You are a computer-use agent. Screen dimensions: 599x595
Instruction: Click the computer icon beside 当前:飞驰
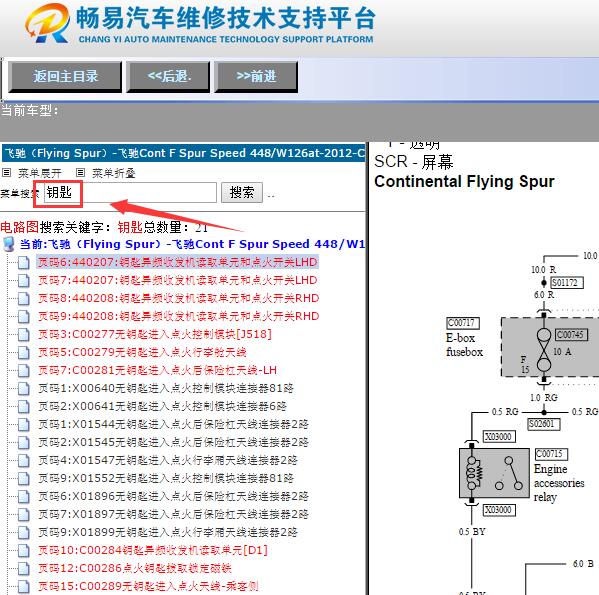[8, 244]
